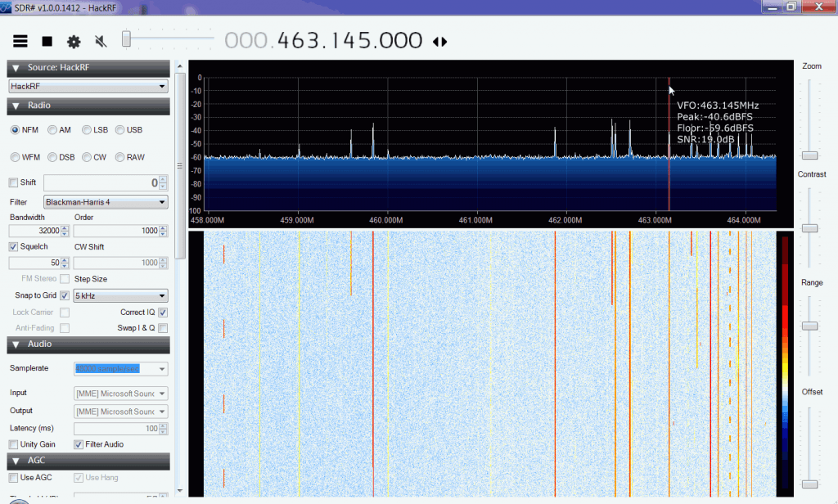This screenshot has width=838, height=504.
Task: Click the right frequency tuning arrow
Action: point(444,40)
